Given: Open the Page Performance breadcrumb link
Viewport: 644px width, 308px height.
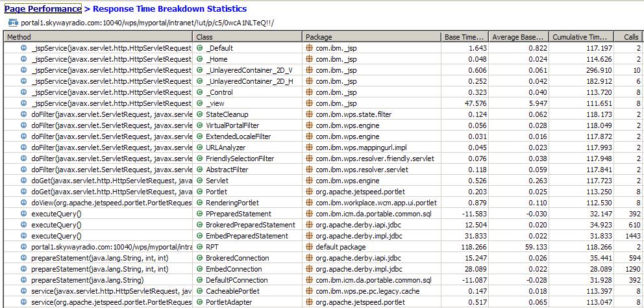Looking at the screenshot, I should point(43,8).
